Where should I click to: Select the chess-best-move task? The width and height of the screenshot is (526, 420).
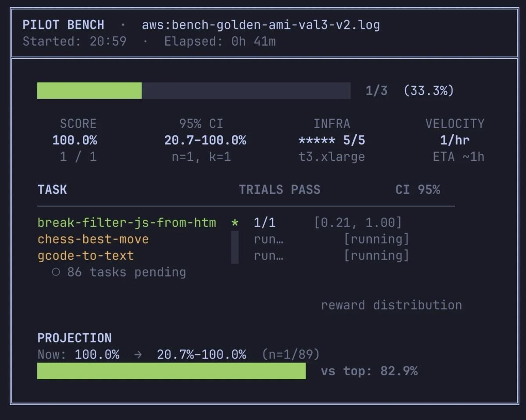[x=93, y=239]
